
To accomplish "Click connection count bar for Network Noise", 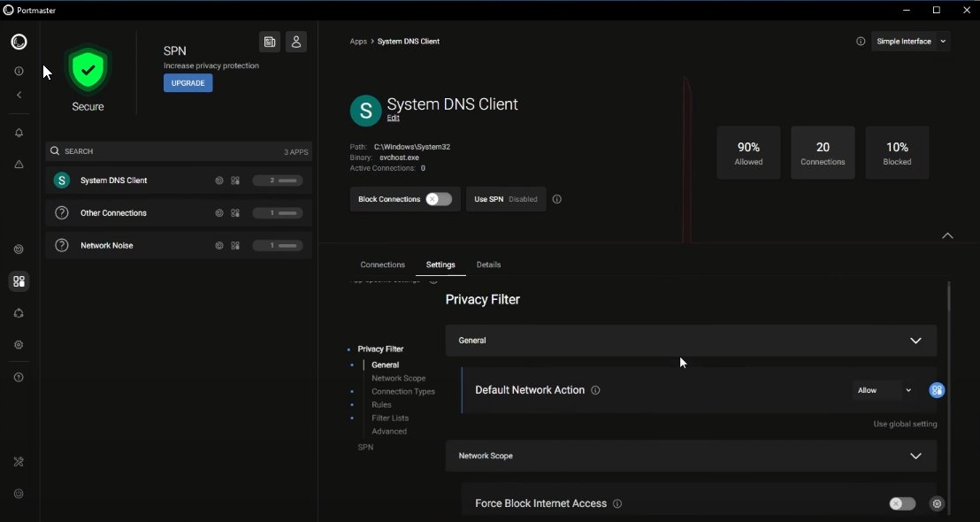I will [278, 246].
